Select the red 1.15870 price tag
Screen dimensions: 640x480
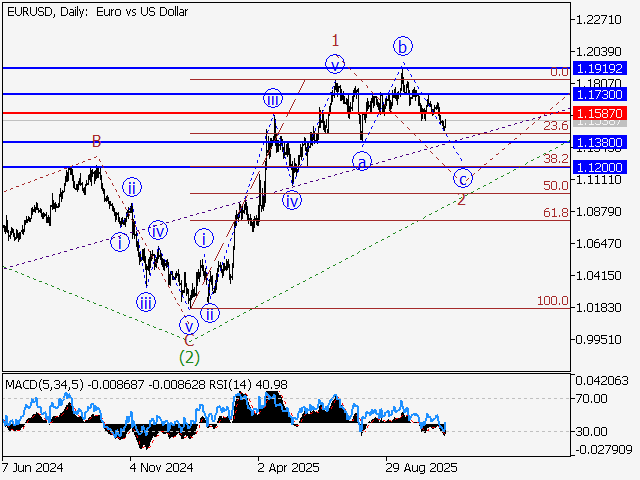click(600, 114)
